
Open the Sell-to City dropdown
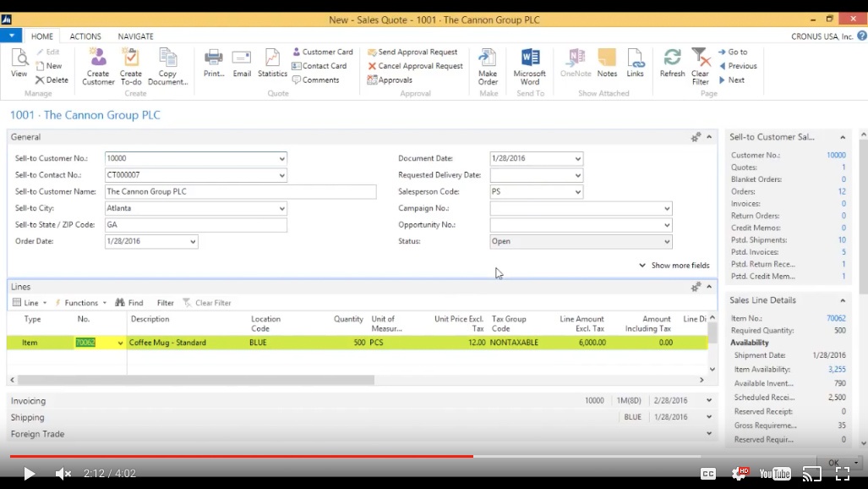click(281, 208)
